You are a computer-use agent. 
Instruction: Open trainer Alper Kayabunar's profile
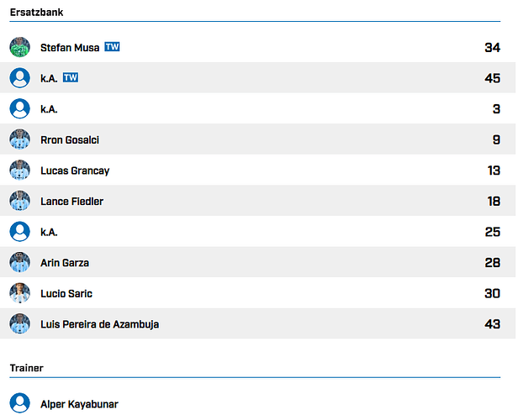tap(79, 404)
